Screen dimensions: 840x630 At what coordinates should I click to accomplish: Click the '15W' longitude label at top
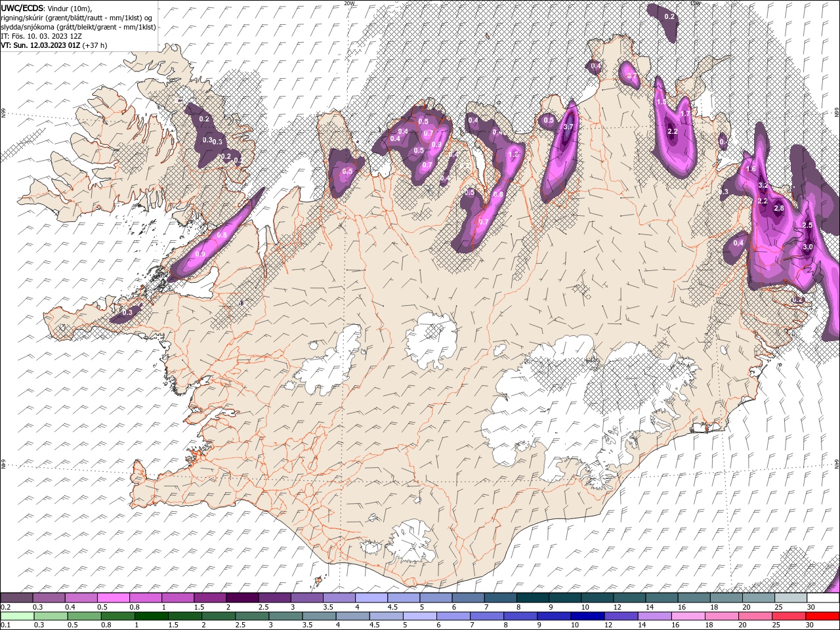tap(696, 3)
